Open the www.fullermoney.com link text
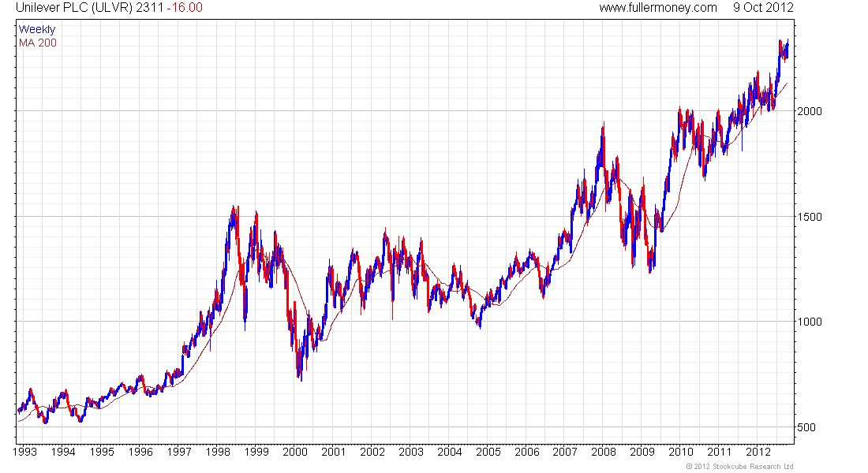The height and width of the screenshot is (473, 868). pyautogui.click(x=657, y=8)
